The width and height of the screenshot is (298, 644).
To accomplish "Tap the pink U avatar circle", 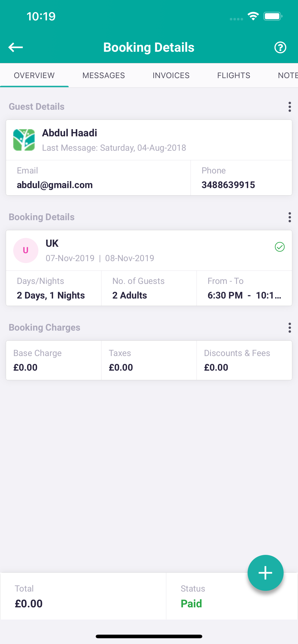I will [25, 250].
